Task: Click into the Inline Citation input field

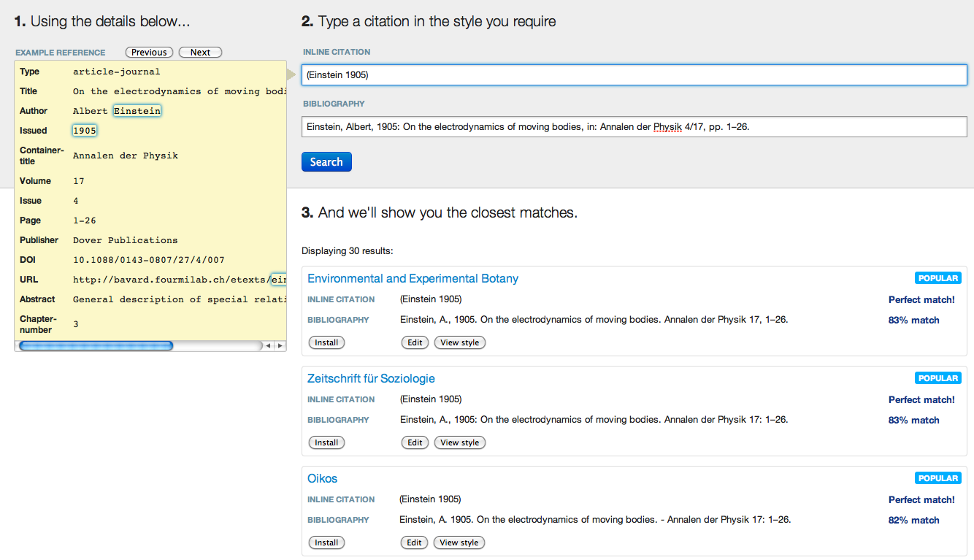Action: click(x=634, y=74)
